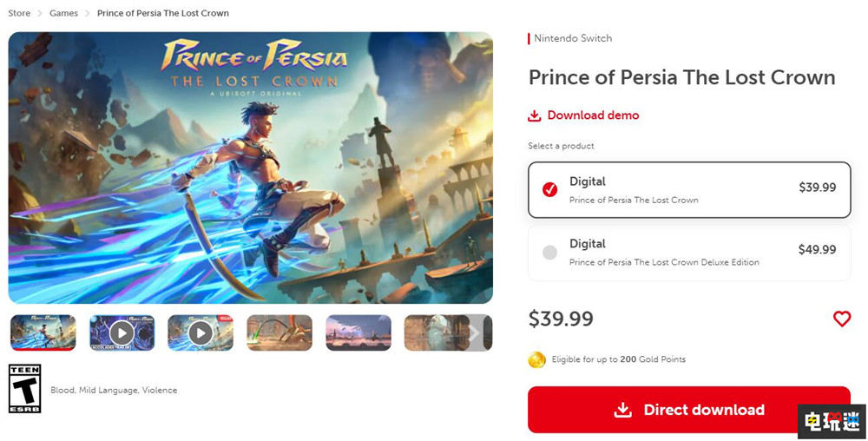Image resolution: width=868 pixels, height=441 pixels.
Task: Select the first key art thumbnail
Action: pyautogui.click(x=43, y=332)
